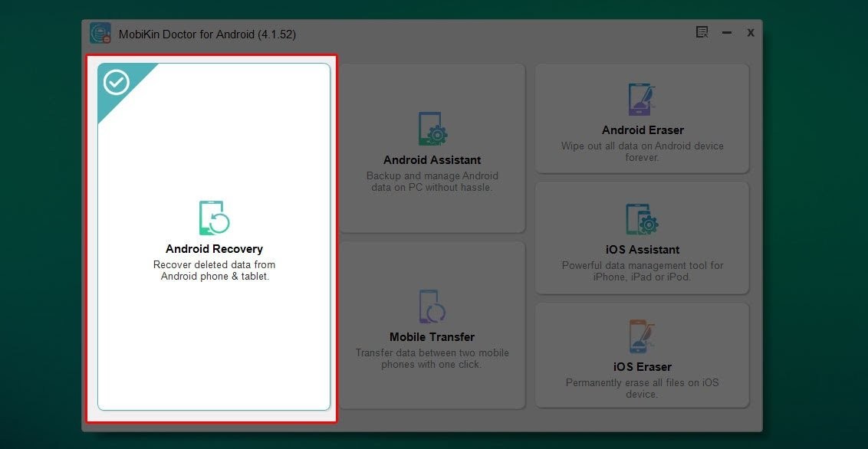Viewport: 868px width, 449px height.
Task: Click the Mobile Transfer phone icon
Action: coord(432,306)
